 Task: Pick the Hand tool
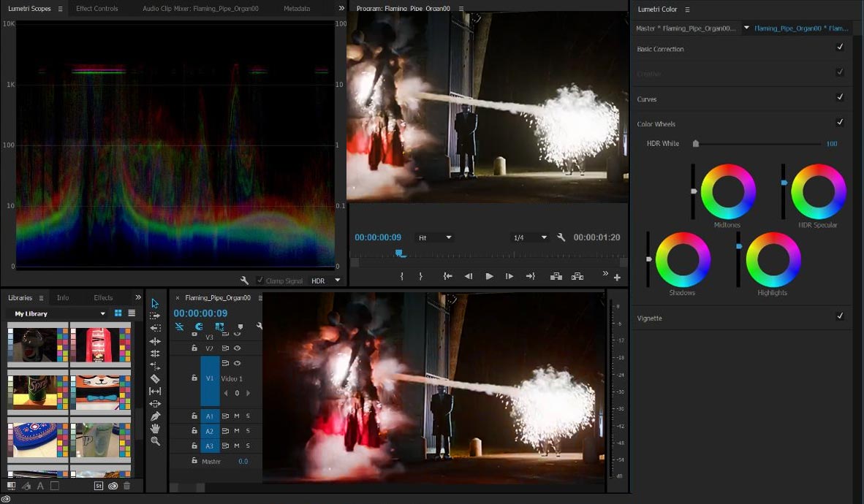point(155,429)
